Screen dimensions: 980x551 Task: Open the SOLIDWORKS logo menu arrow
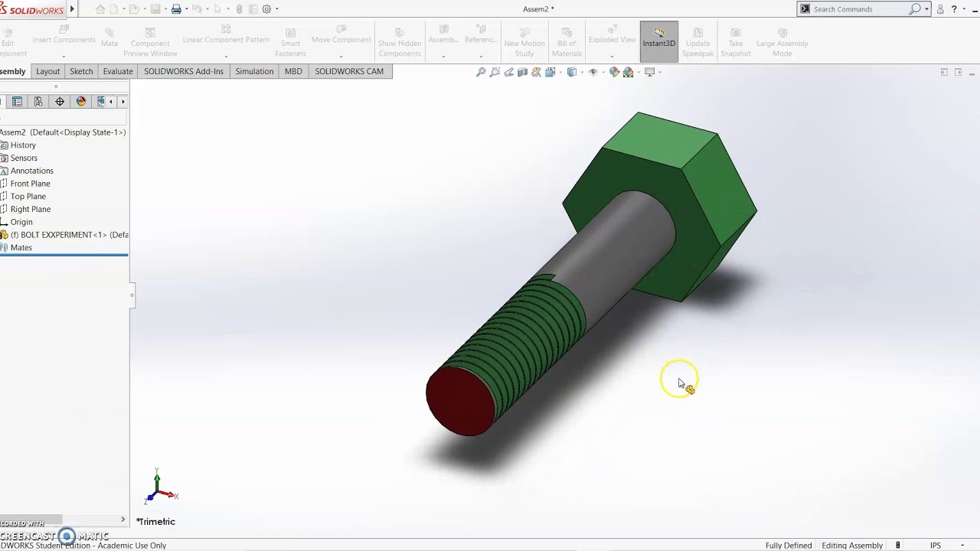(x=72, y=9)
